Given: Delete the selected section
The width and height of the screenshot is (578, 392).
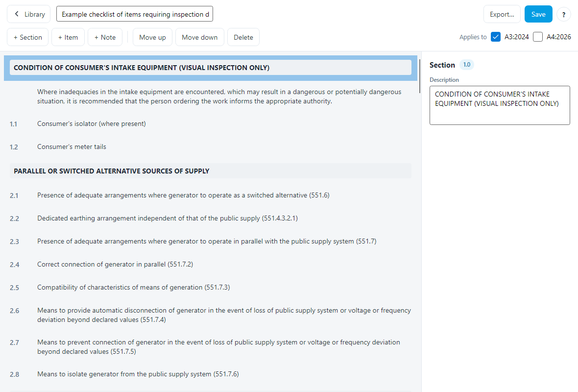Looking at the screenshot, I should pyautogui.click(x=243, y=37).
